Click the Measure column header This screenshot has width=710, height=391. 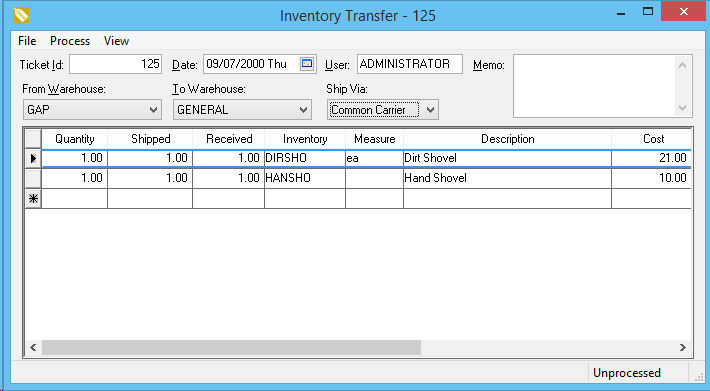374,138
